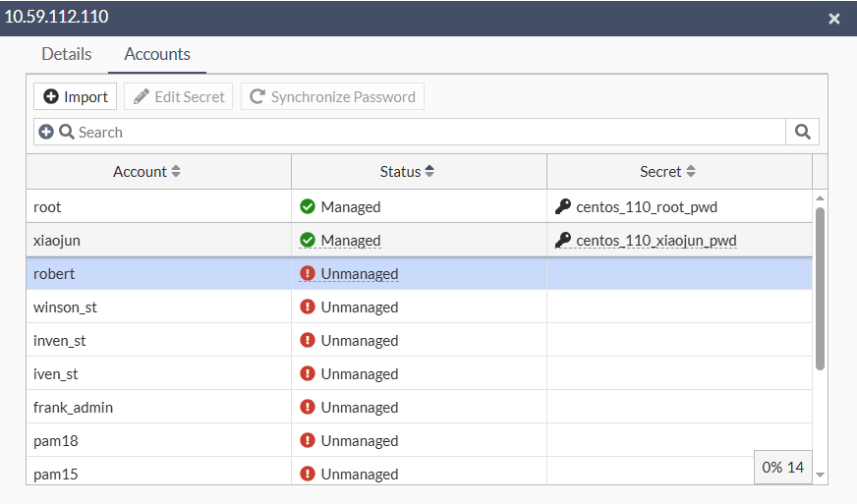Click the Edit Secret button
The height and width of the screenshot is (504, 857).
click(x=179, y=96)
